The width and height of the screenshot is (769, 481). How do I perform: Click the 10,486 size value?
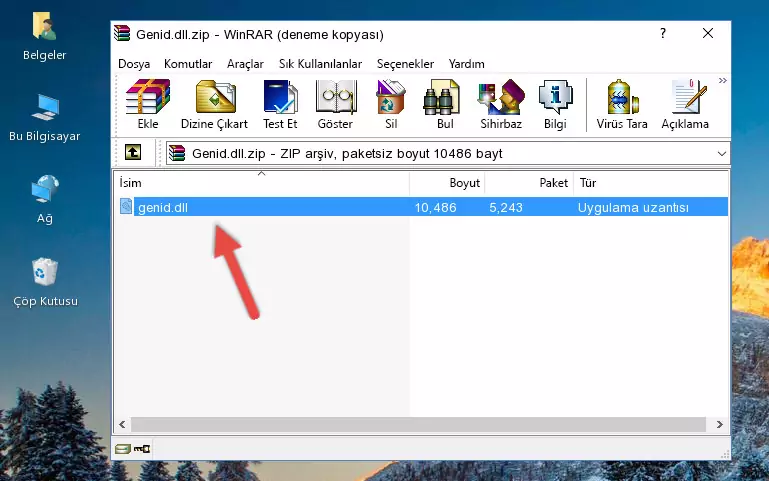(x=435, y=207)
